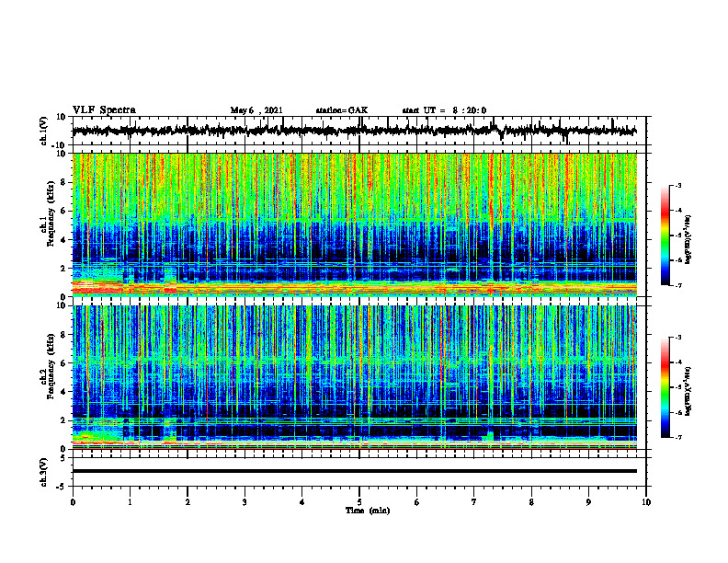Click the "5" tick on the ch.3(V) axis
This screenshot has width=728, height=563.
click(x=63, y=458)
